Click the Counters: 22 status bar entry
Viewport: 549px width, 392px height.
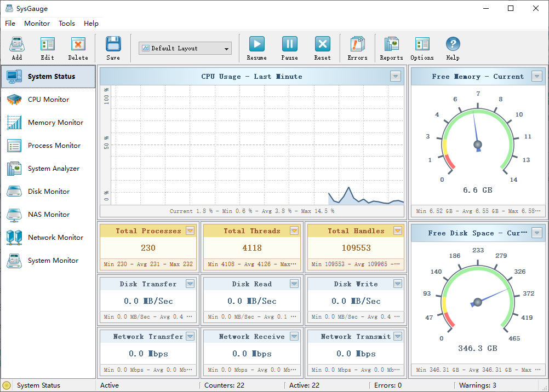pos(224,385)
